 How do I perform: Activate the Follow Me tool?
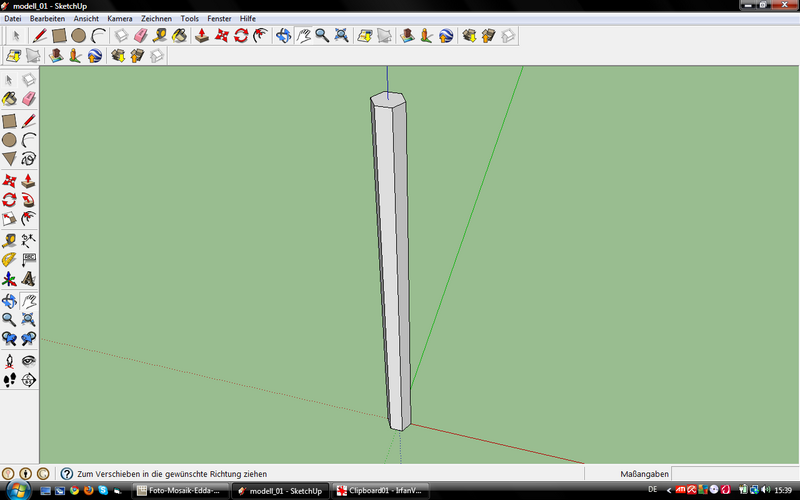pos(29,199)
